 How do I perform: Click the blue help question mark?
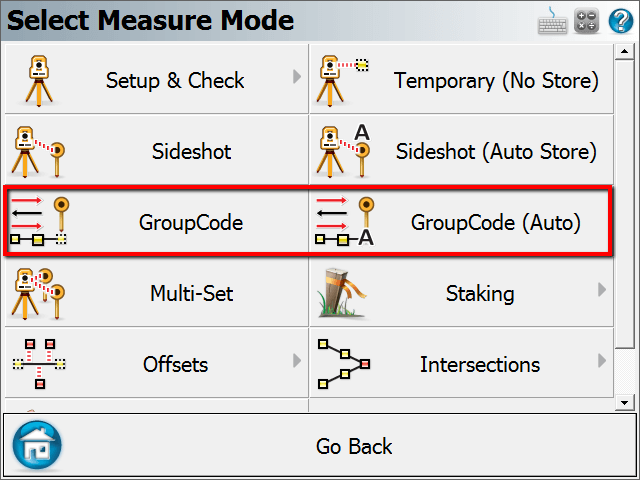point(621,21)
